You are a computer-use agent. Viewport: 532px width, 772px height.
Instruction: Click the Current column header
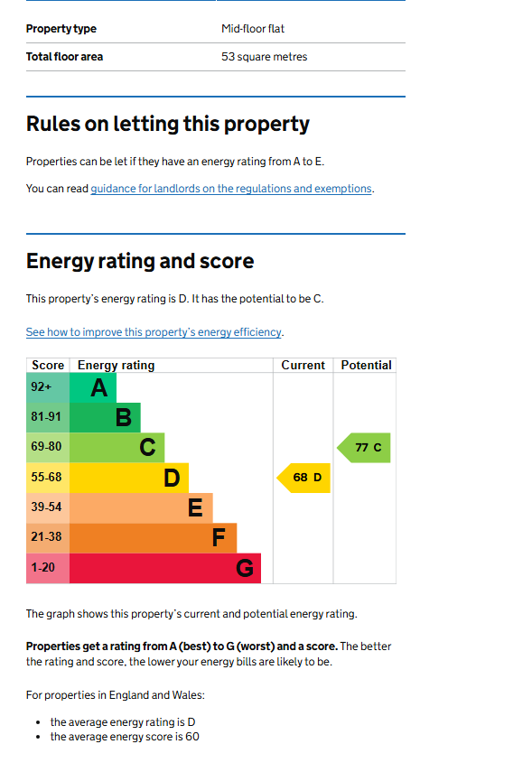point(303,366)
